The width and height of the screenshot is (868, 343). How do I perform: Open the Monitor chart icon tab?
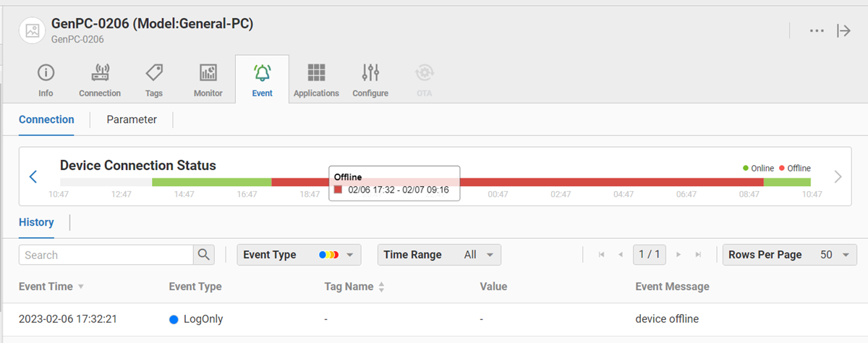click(208, 74)
